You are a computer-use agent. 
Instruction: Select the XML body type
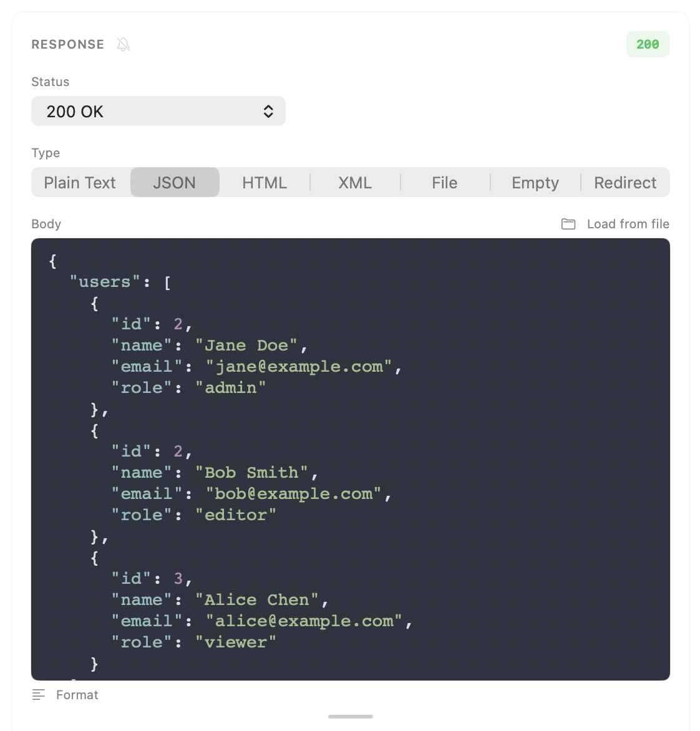coord(354,182)
